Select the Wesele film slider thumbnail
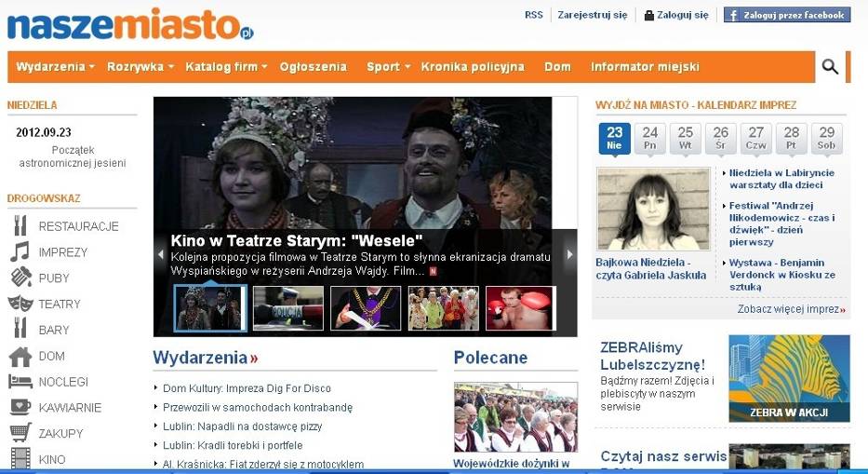868x474 pixels. click(210, 308)
